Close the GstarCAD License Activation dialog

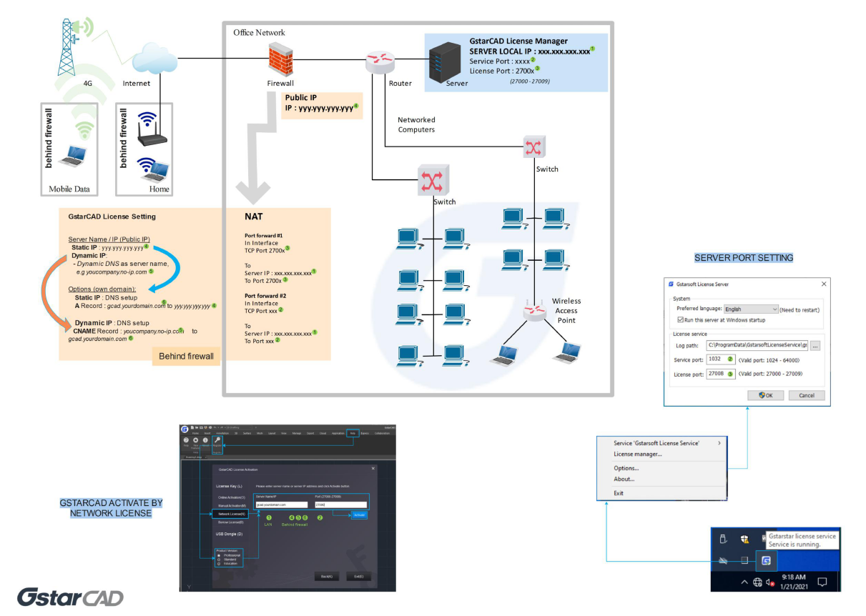click(373, 468)
